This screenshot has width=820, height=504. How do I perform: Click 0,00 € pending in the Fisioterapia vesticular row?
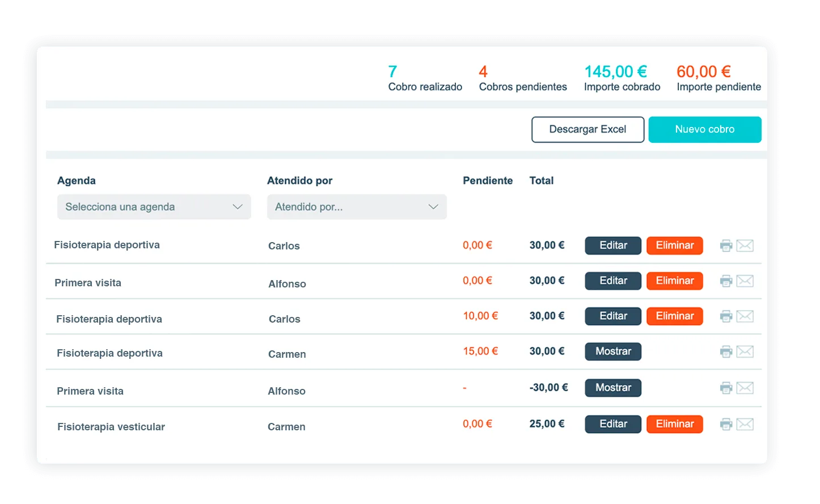(477, 423)
